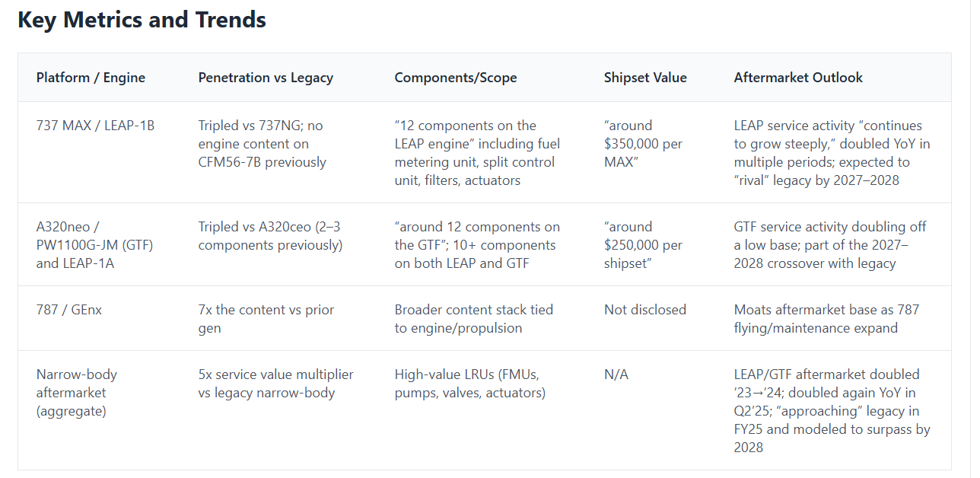Click the "Penetration vs Legacy" column header
This screenshot has width=980, height=478.
click(266, 78)
